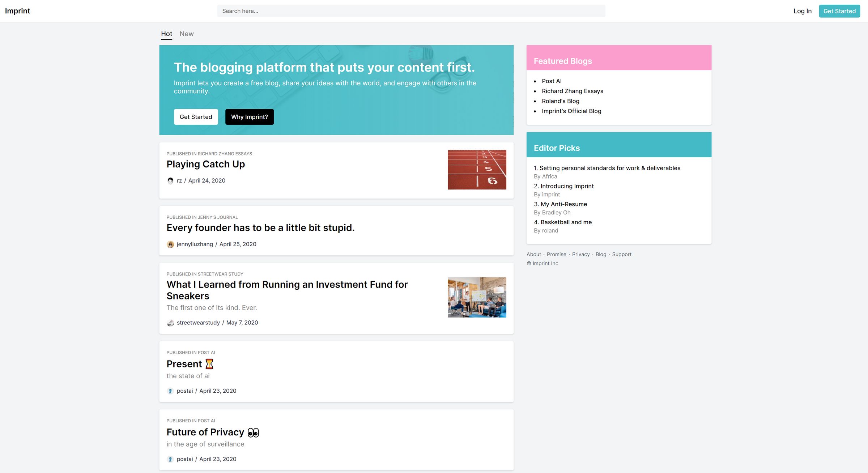Click the Get Started button in the header
This screenshot has width=868, height=473.
839,11
